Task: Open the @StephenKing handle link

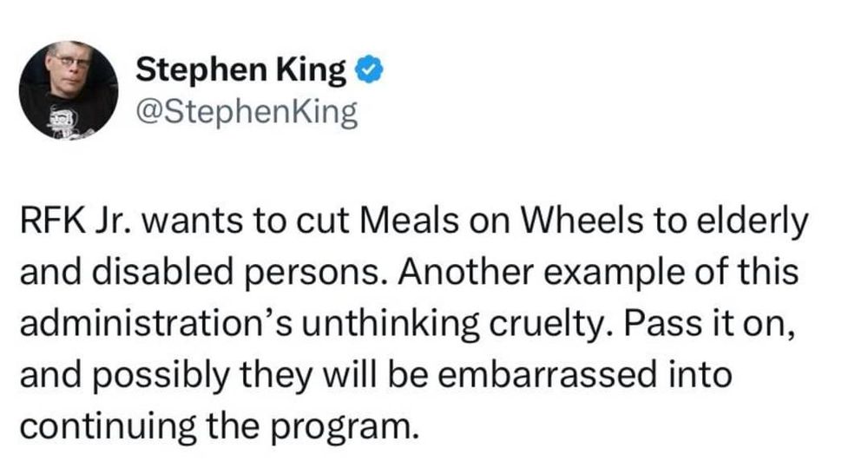Action: [247, 113]
